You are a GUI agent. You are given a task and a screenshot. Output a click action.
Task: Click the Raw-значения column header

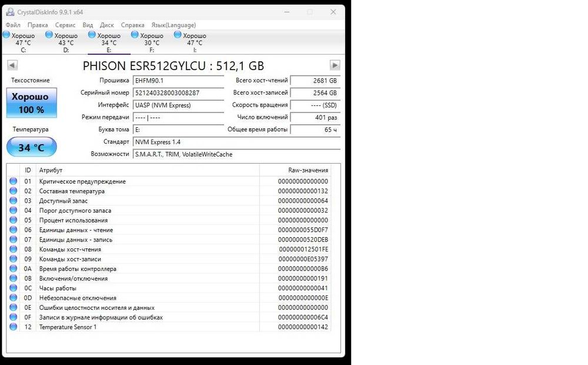[295, 170]
